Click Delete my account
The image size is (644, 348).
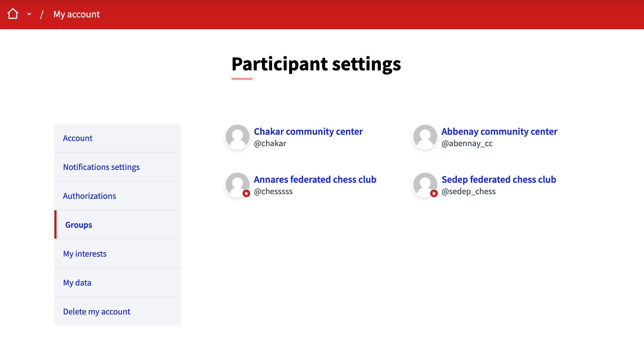(x=97, y=311)
